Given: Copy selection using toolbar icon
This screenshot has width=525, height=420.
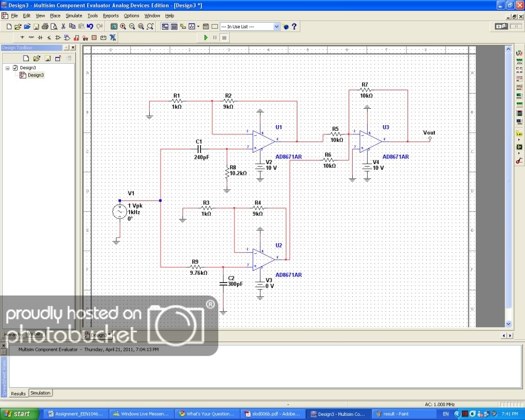Looking at the screenshot, I should coord(72,27).
